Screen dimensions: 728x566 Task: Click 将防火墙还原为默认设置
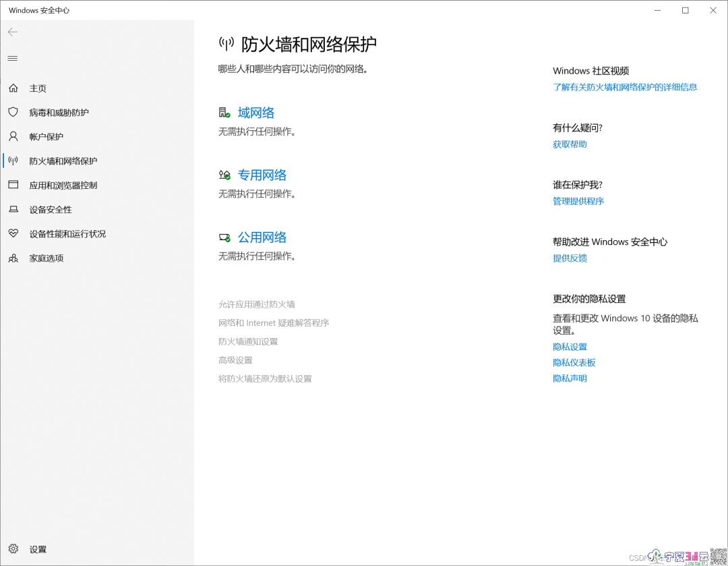pyautogui.click(x=265, y=378)
